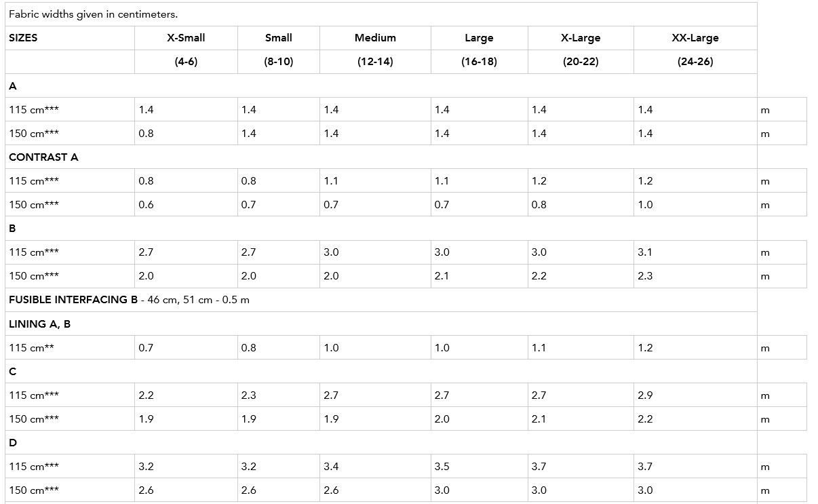Click the Medium (12-14) size range
The width and height of the screenshot is (818, 504).
pos(375,62)
